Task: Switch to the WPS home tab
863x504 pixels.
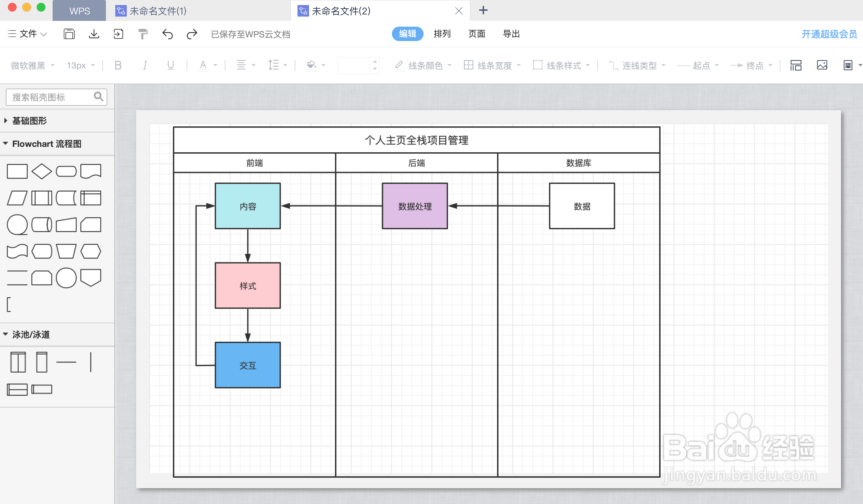Action: coord(79,11)
